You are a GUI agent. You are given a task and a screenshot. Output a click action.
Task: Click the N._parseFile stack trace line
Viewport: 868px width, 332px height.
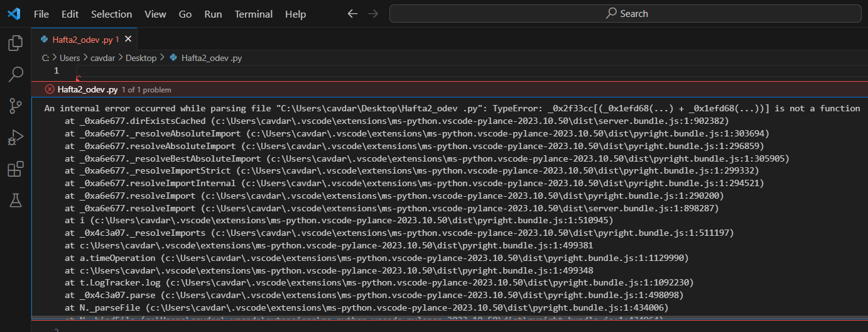point(367,307)
